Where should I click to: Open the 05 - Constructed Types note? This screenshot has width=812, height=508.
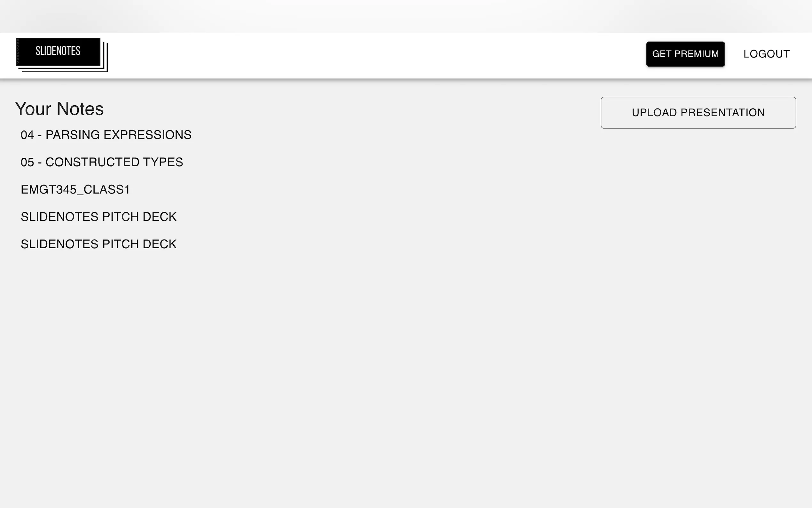(x=102, y=162)
